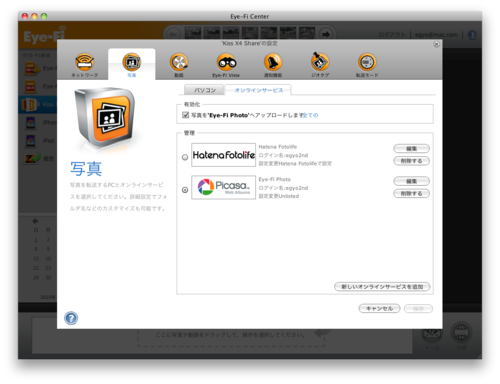Click the edit button for Hatena Fotolife

pyautogui.click(x=412, y=148)
